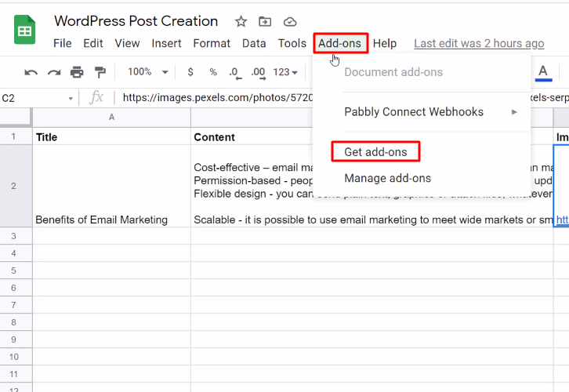Select the Title header cell
This screenshot has height=392, width=569.
pos(111,136)
